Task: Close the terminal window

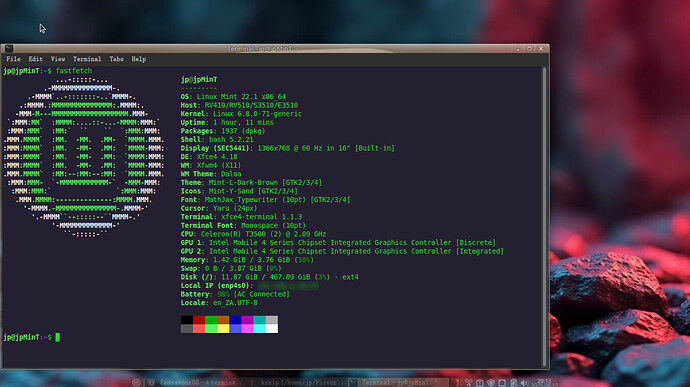Action: [x=541, y=48]
